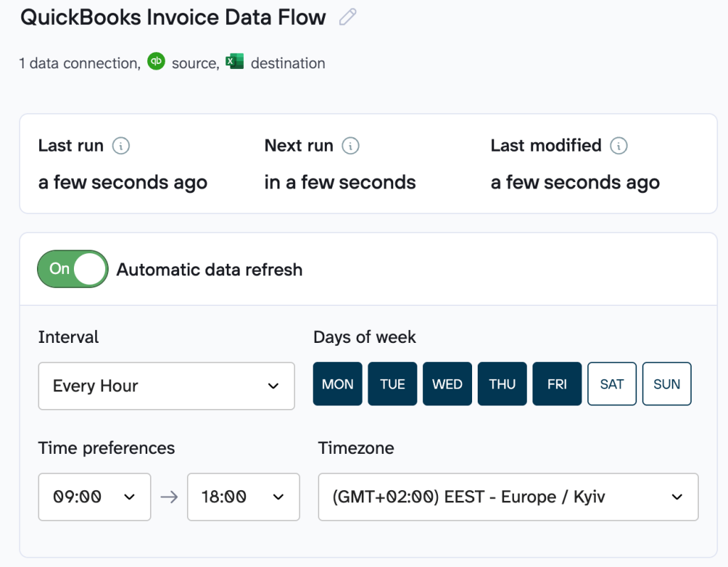Click the Last run info icon
This screenshot has width=728, height=567.
click(122, 146)
